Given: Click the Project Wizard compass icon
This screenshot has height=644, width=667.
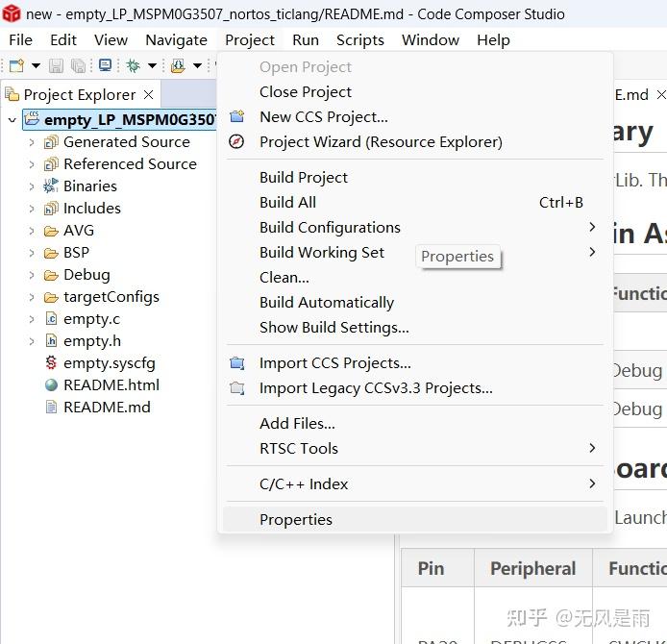Looking at the screenshot, I should pyautogui.click(x=236, y=141).
